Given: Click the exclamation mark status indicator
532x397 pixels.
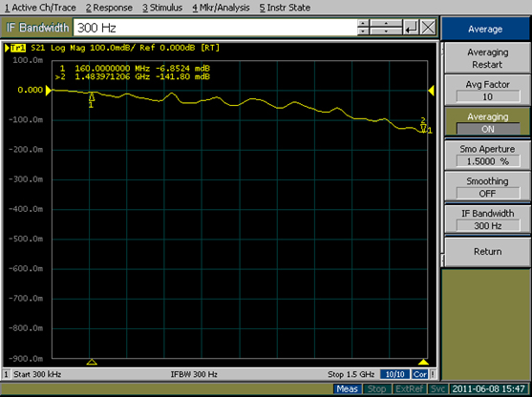Looking at the screenshot, I should pyautogui.click(x=433, y=374).
